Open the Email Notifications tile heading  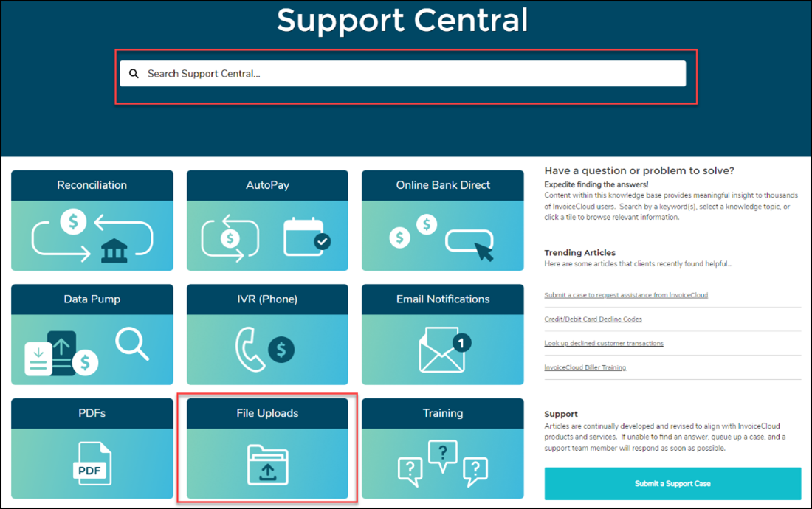click(x=443, y=299)
